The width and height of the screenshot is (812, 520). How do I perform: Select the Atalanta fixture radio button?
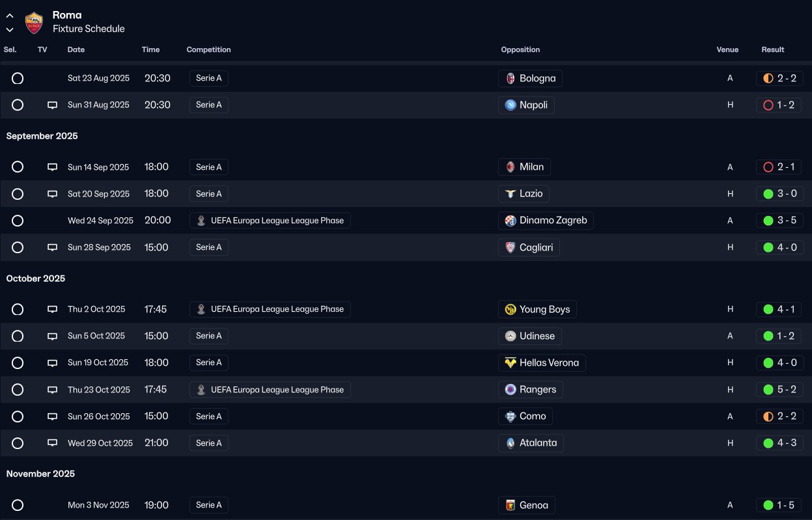pyautogui.click(x=18, y=443)
